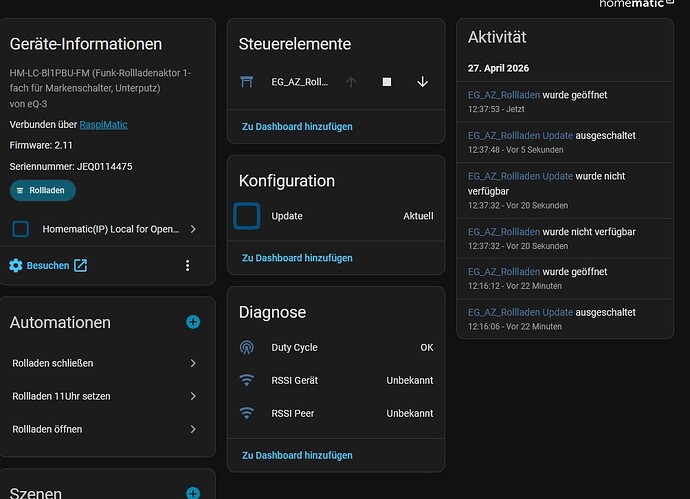Screen dimensions: 690x499
Task: Click the Homematic(IP) Local integration icon
Action: pos(21,229)
